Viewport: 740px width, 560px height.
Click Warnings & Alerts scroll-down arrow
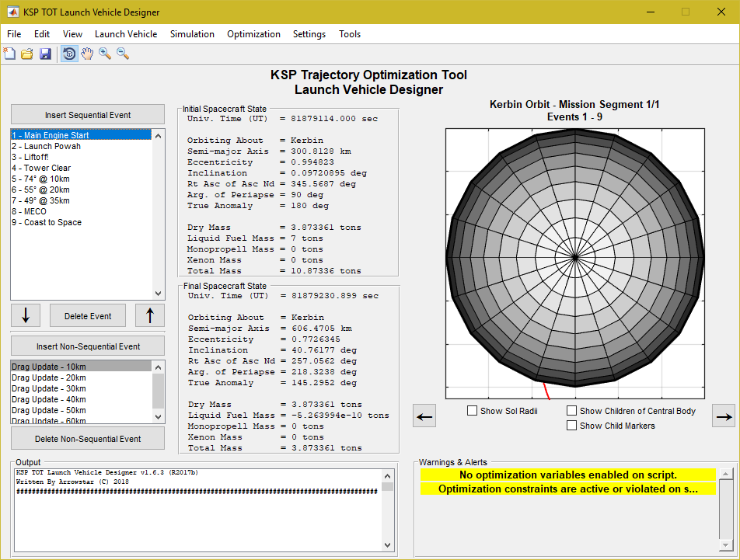(726, 545)
